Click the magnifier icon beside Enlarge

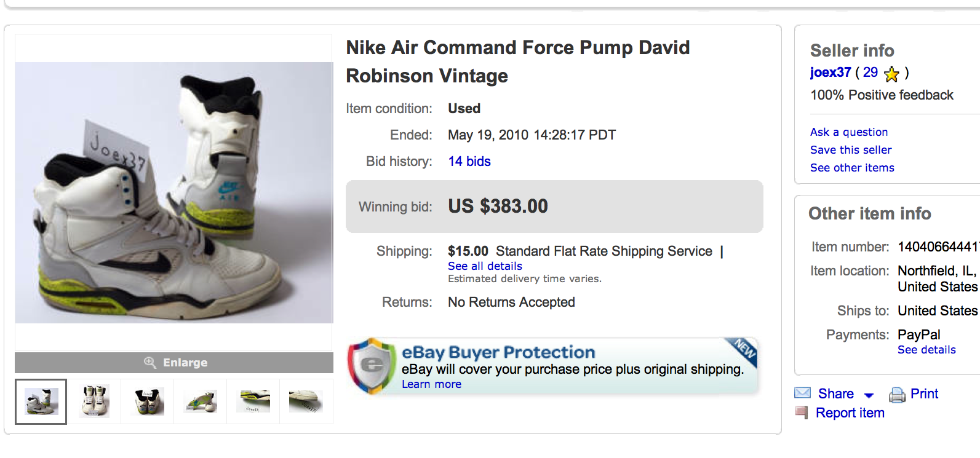tap(149, 362)
